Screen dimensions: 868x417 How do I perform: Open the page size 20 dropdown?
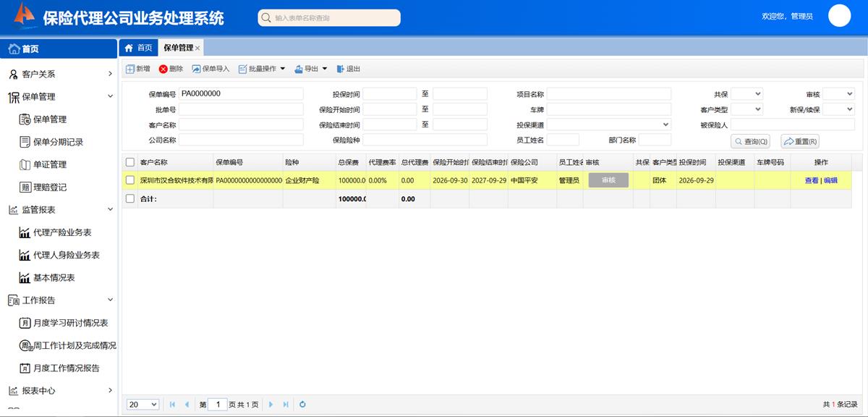pyautogui.click(x=143, y=405)
